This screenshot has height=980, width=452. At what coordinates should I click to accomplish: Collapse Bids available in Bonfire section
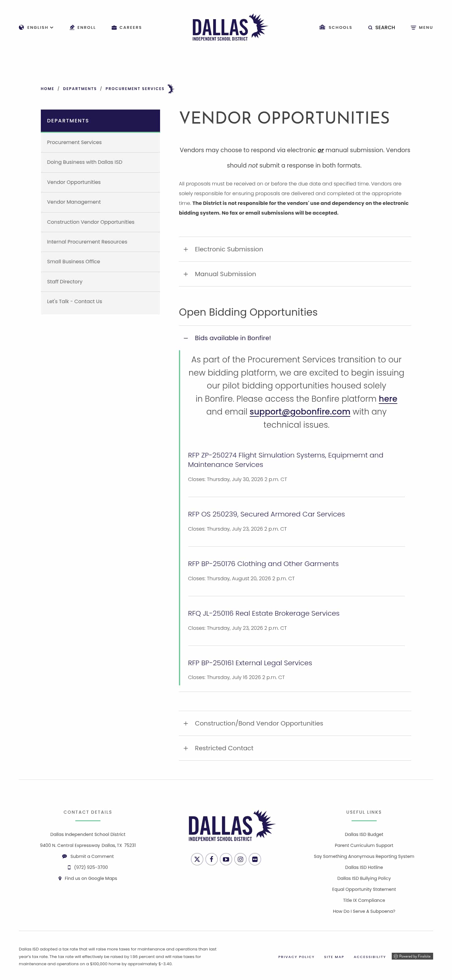coord(295,338)
